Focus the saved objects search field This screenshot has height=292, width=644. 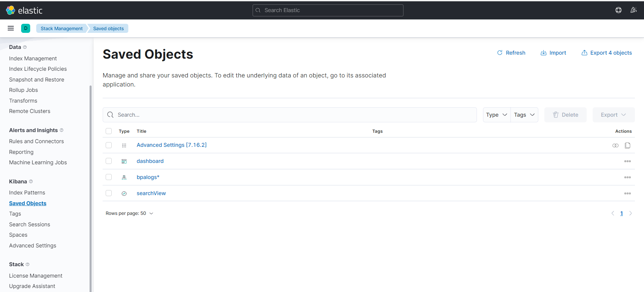[x=295, y=115]
